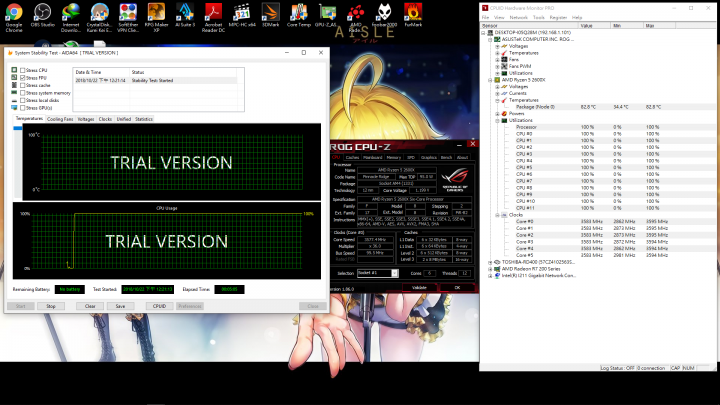This screenshot has width=720, height=405.
Task: Enable Stress cache checkbox
Action: click(22, 85)
